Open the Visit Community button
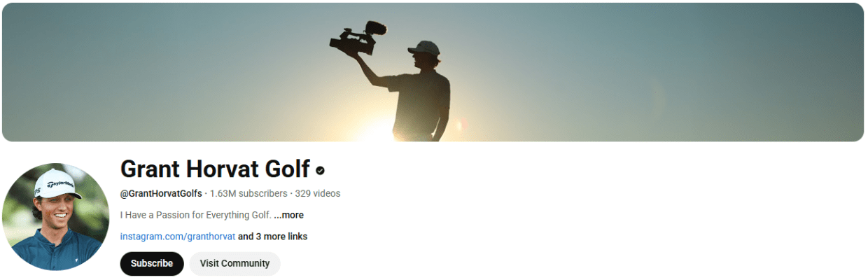Image resolution: width=868 pixels, height=280 pixels. click(234, 264)
